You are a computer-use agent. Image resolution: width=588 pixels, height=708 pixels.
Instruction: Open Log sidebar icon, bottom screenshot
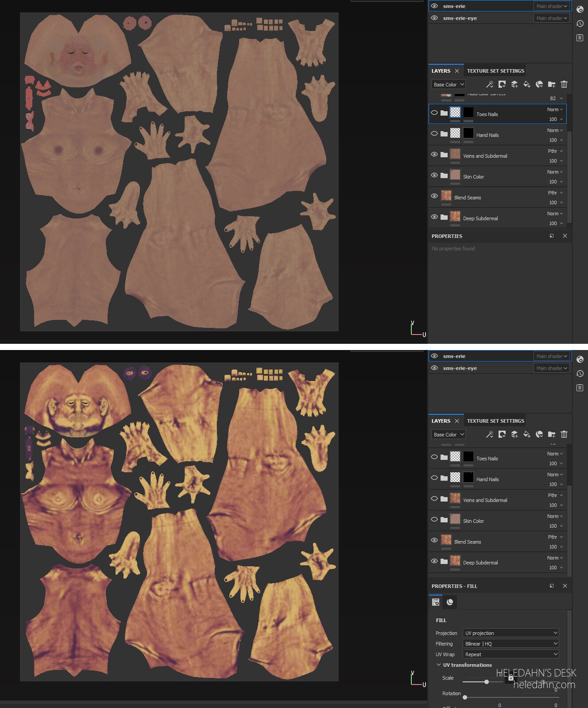580,388
